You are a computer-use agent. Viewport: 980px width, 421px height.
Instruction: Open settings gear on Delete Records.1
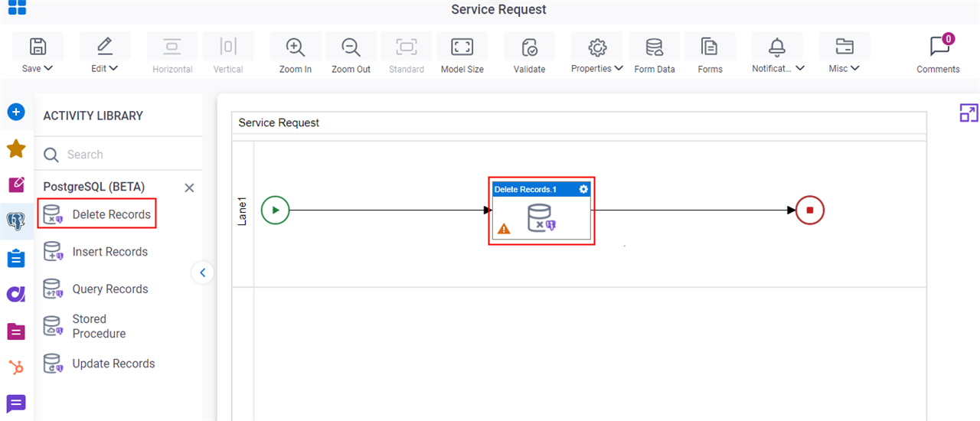point(584,189)
